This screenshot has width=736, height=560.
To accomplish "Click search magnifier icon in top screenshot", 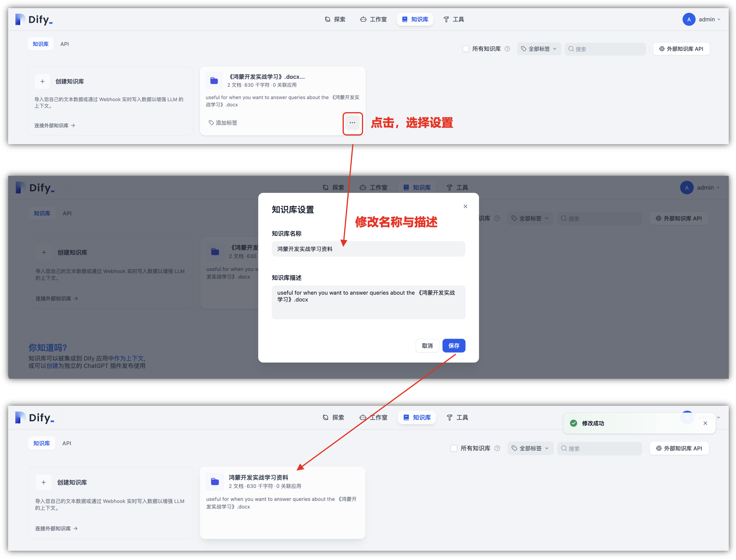I will coord(571,49).
